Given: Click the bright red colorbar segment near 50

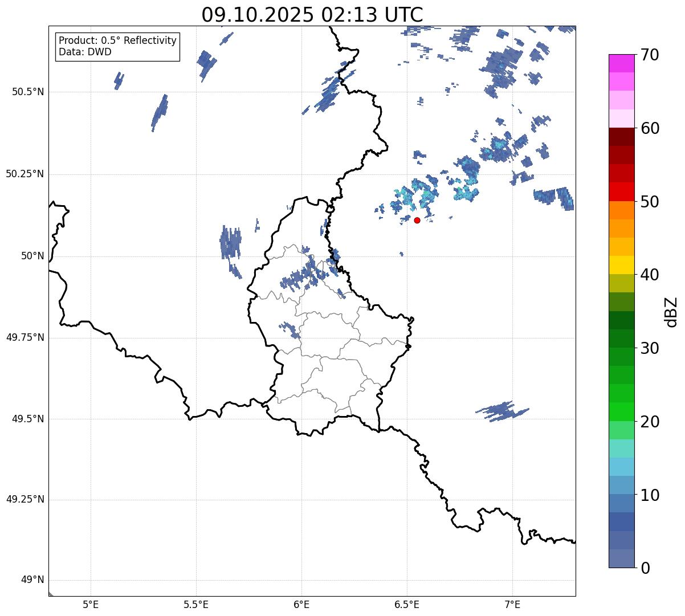Looking at the screenshot, I should 621,192.
